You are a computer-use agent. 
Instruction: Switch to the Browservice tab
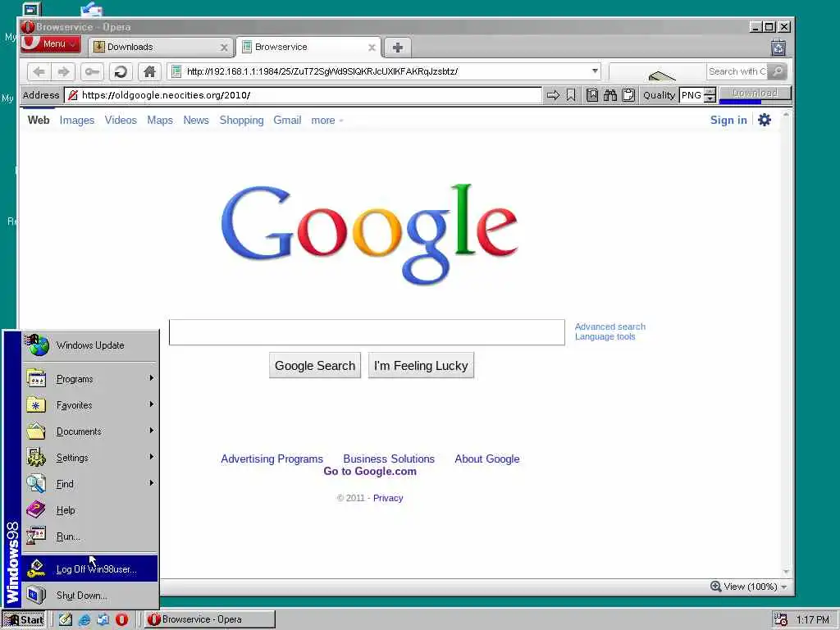tap(308, 47)
